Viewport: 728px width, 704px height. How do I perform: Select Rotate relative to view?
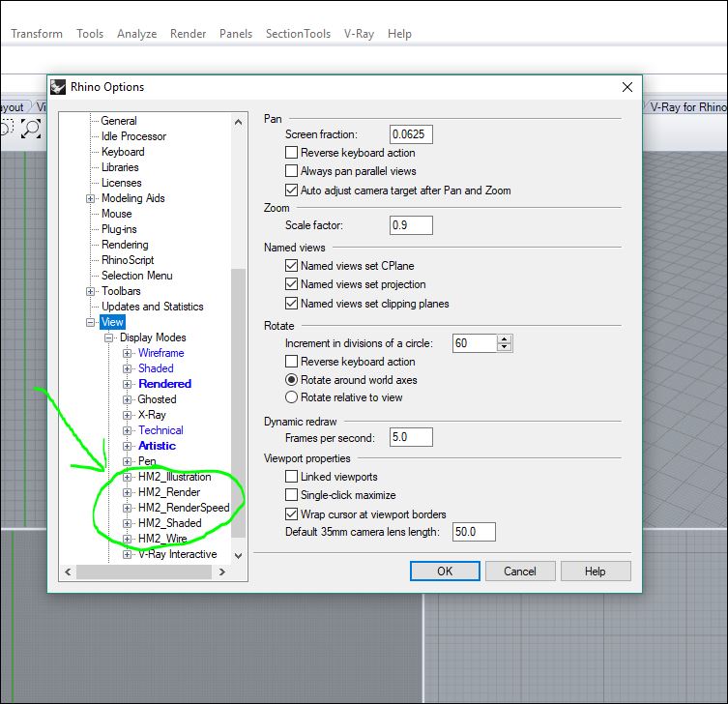point(291,397)
